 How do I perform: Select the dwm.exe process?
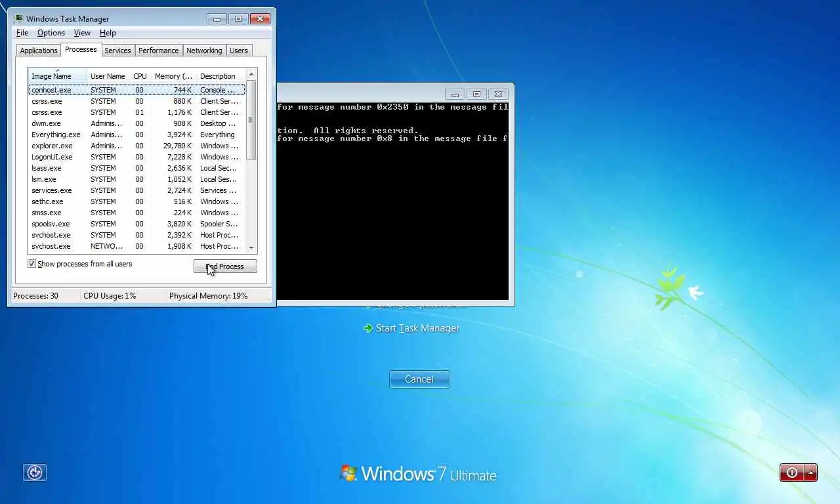click(136, 123)
